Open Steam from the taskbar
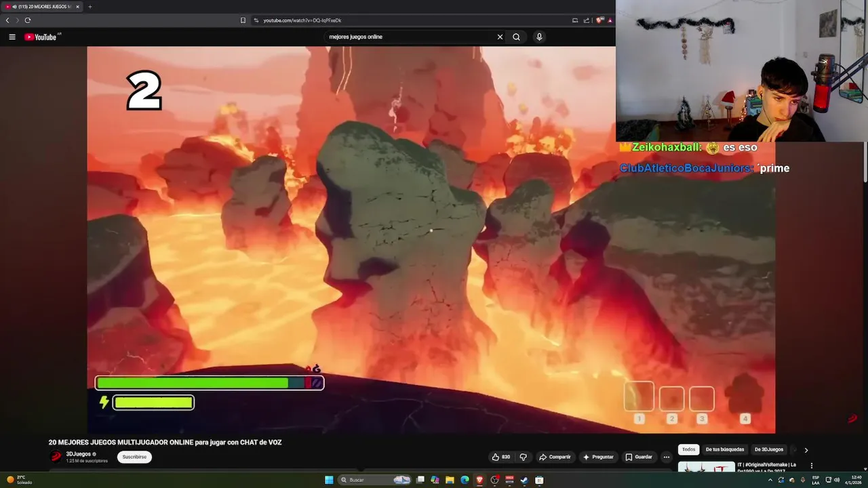The height and width of the screenshot is (488, 868). click(524, 480)
